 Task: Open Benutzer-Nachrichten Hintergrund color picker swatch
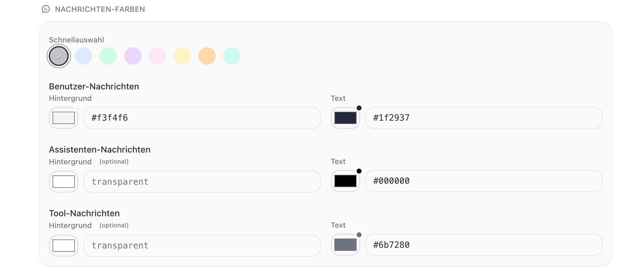[64, 118]
